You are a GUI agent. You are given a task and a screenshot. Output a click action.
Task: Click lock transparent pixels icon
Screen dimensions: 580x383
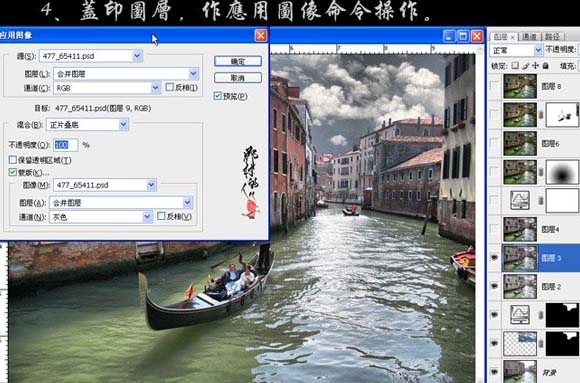[515, 66]
